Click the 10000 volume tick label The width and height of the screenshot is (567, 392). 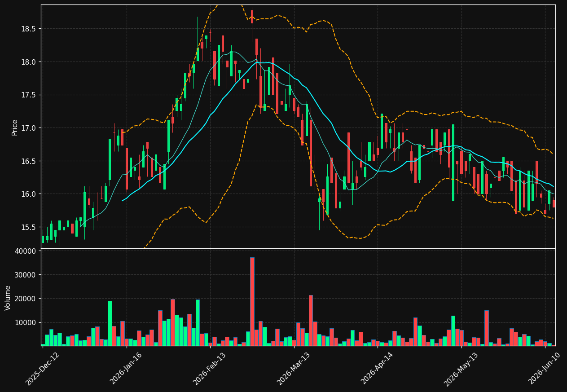[x=26, y=322]
